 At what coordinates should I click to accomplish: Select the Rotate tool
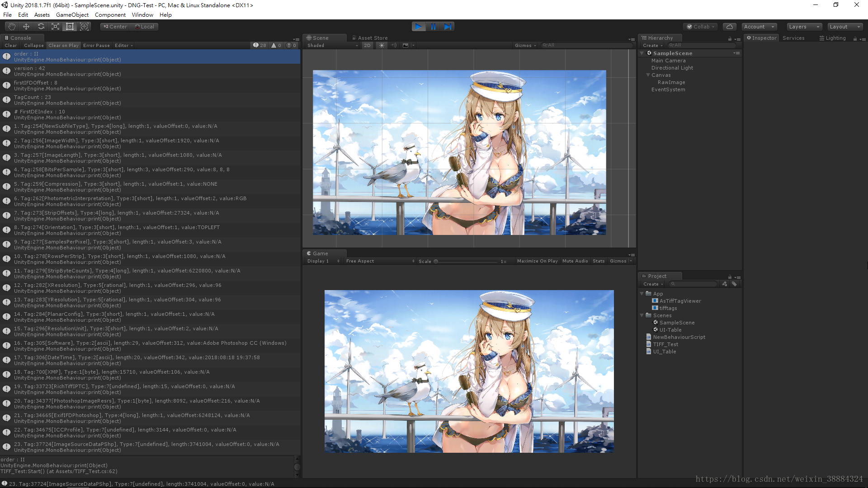[41, 27]
